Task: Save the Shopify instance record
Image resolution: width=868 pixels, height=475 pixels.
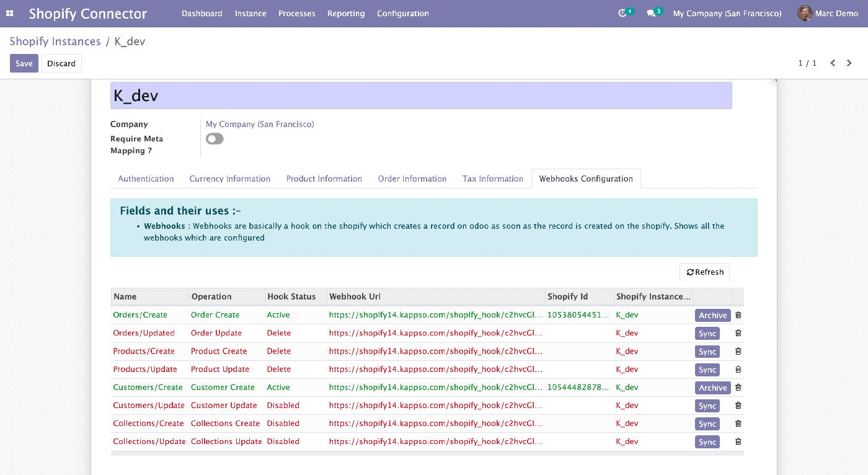Action: tap(24, 63)
